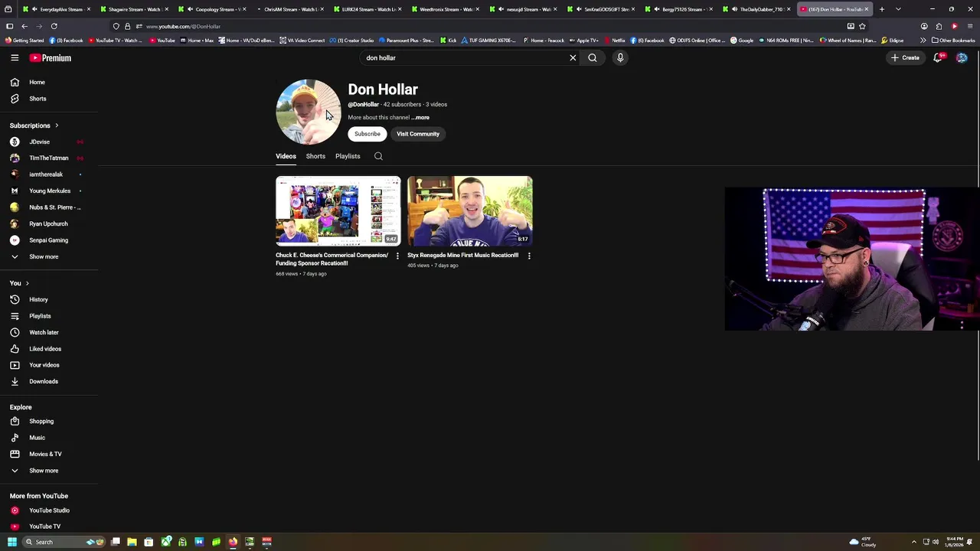Open the notifications bell
The image size is (980, 551).
(x=938, y=58)
